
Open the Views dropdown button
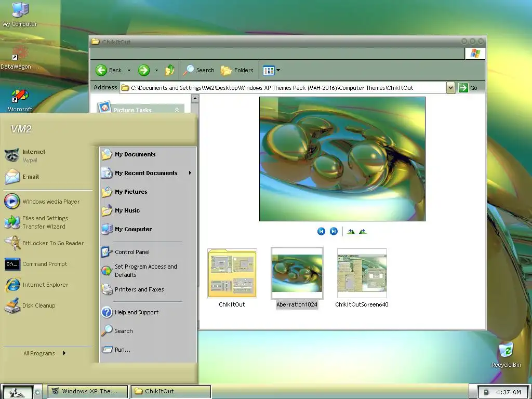[x=271, y=70]
